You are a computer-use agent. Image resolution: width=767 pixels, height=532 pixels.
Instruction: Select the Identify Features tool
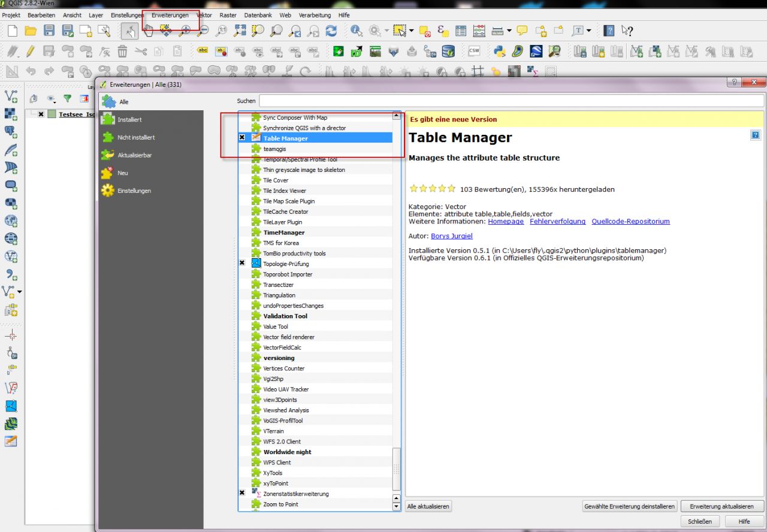357,31
